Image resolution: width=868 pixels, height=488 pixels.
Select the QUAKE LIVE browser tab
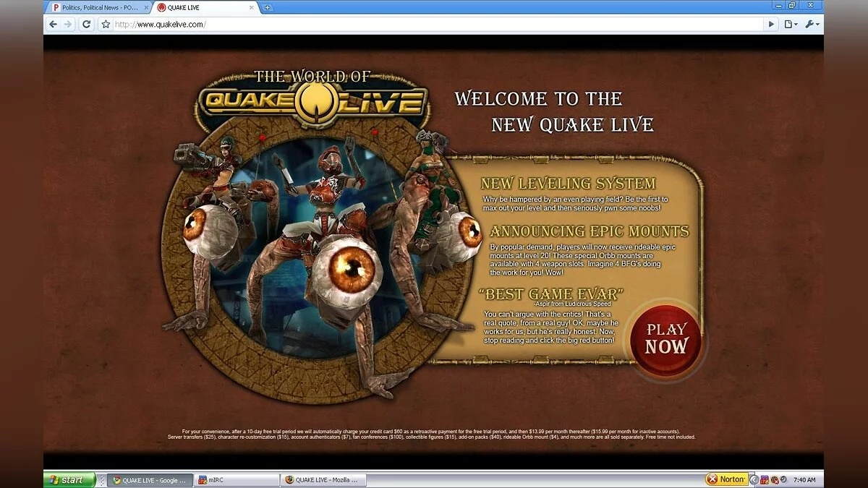206,7
